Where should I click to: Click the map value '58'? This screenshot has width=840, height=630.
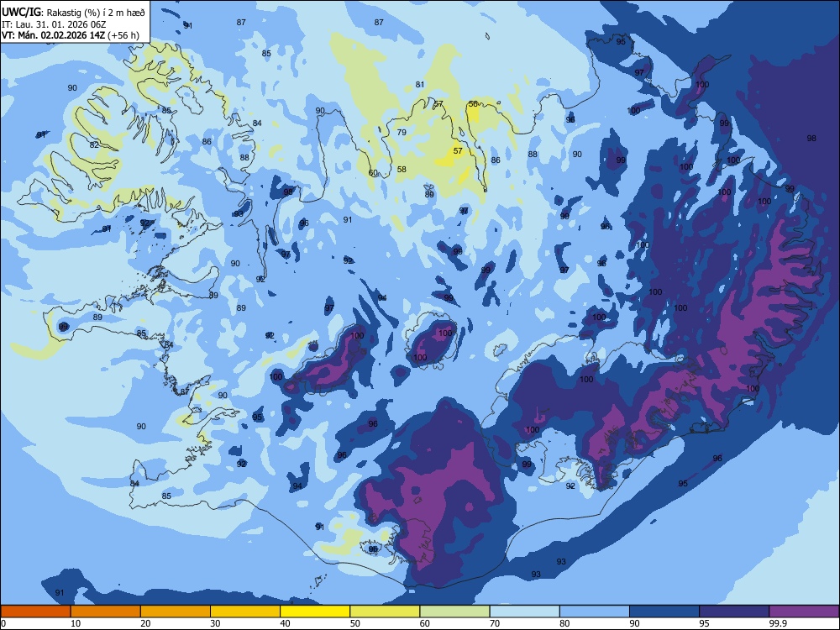pos(402,170)
